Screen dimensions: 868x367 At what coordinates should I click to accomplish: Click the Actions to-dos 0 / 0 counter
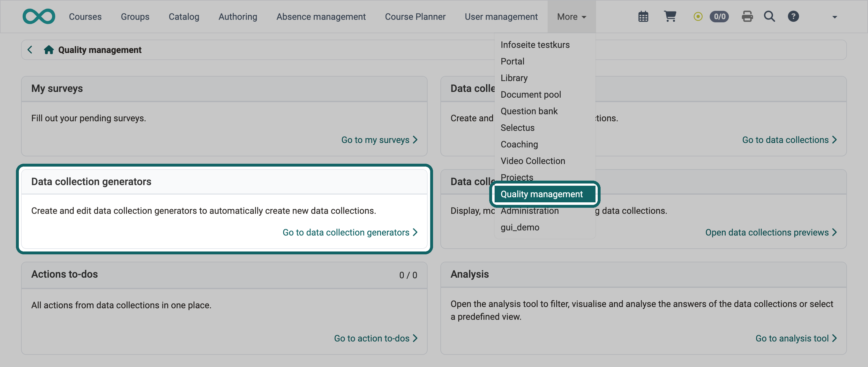coord(408,275)
